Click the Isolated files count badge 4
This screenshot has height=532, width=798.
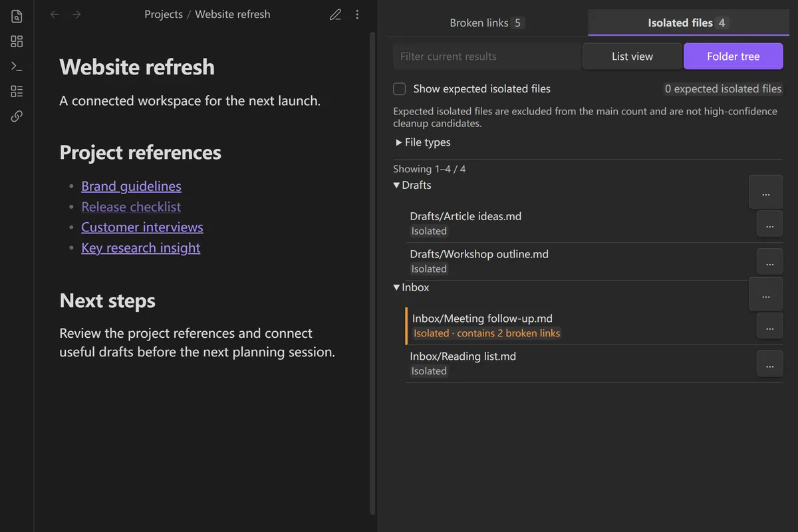pyautogui.click(x=722, y=23)
